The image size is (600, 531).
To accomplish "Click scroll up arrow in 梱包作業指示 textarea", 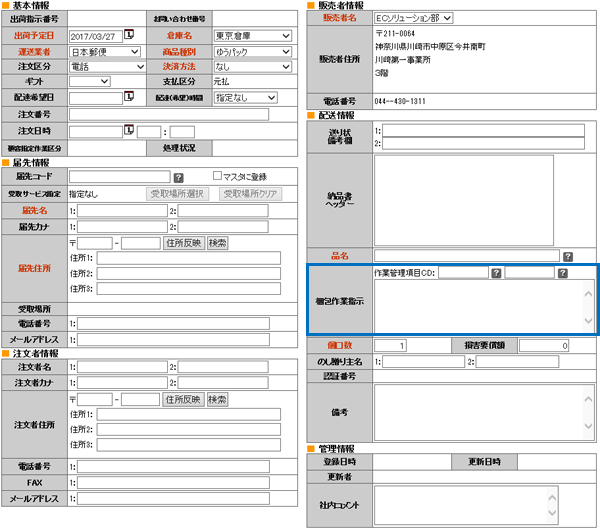I will pos(589,294).
